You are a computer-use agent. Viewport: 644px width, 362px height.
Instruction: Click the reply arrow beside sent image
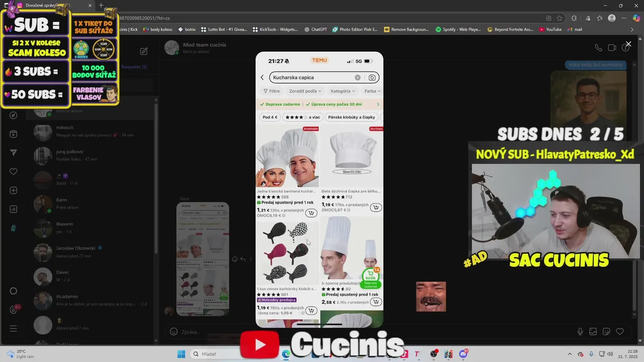pos(243,259)
